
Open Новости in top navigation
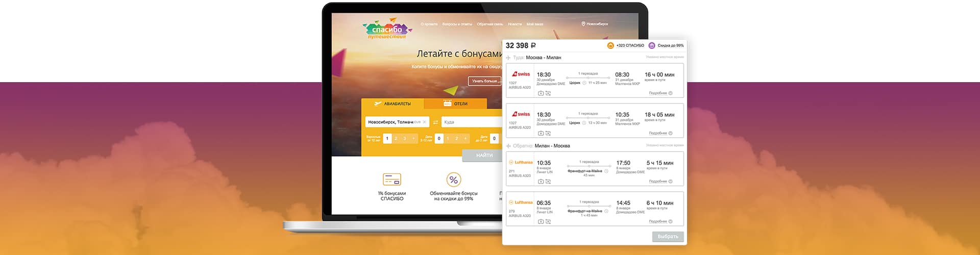(x=514, y=24)
